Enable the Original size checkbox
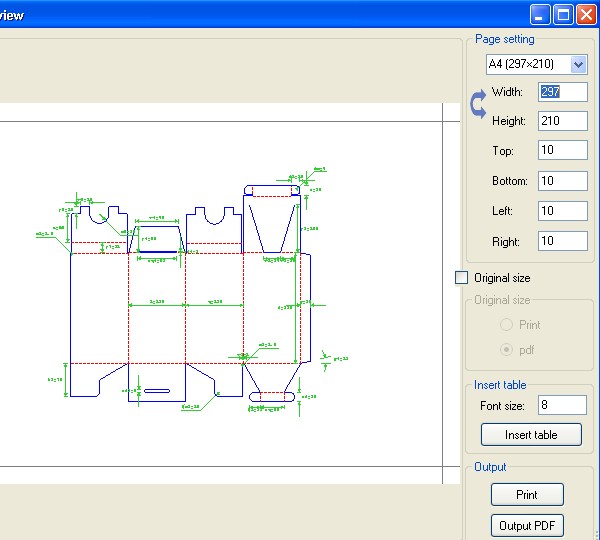 pyautogui.click(x=461, y=278)
